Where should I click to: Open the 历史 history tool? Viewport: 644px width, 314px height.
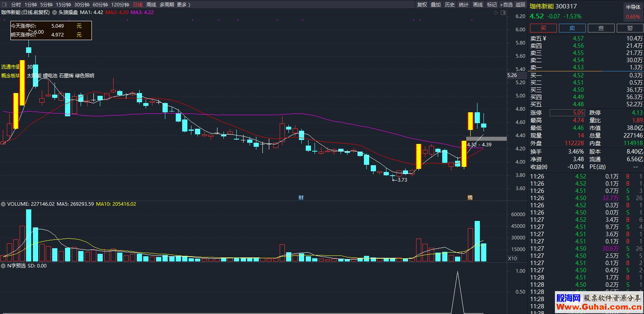point(450,4)
